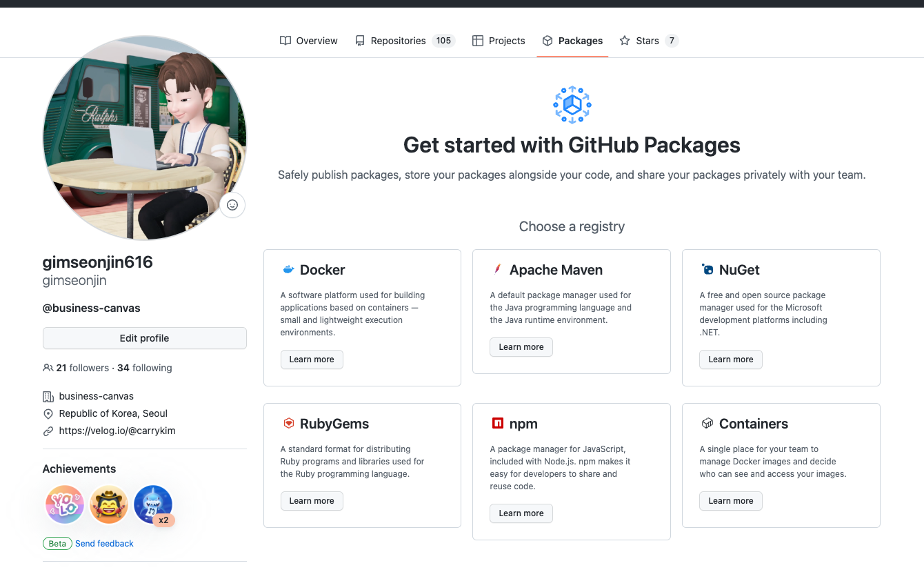Image resolution: width=924 pixels, height=570 pixels.
Task: Open the profile avatar image
Action: click(x=145, y=138)
